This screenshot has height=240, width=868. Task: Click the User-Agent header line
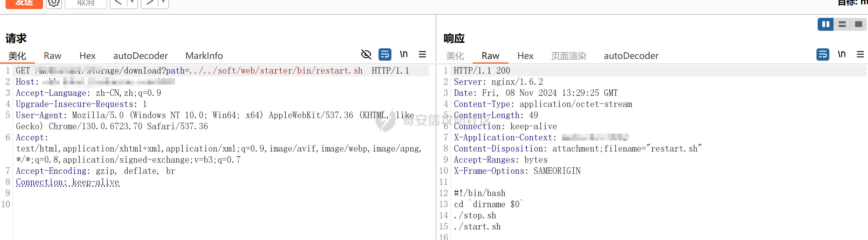point(215,121)
